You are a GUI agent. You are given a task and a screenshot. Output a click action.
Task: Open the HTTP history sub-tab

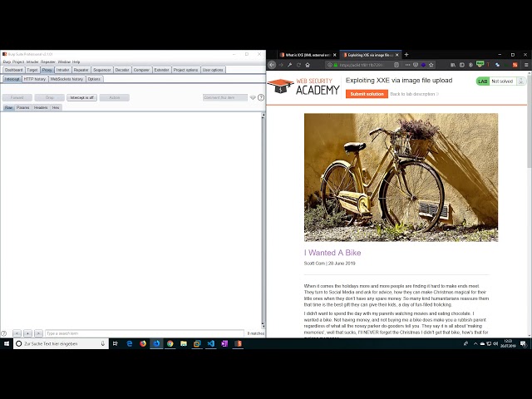(35, 79)
